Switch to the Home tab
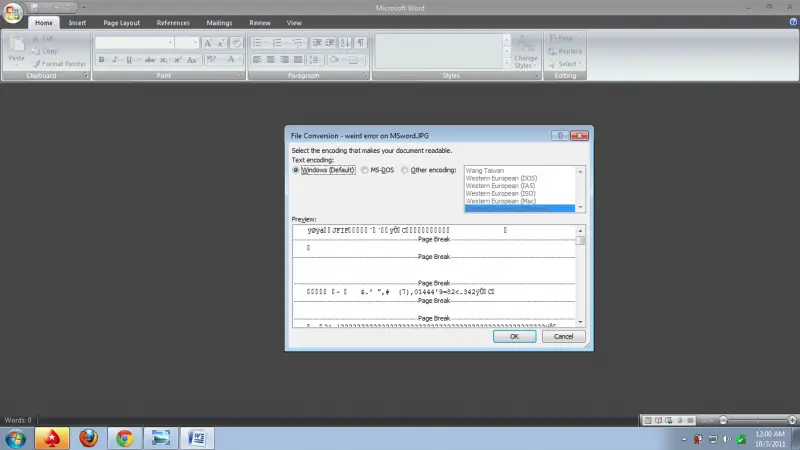This screenshot has height=450, width=800. pos(44,23)
